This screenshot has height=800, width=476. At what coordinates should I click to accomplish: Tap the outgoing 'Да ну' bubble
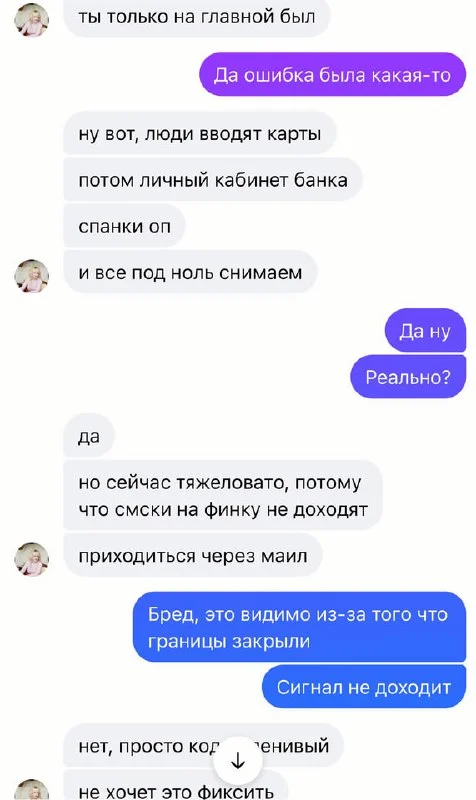(425, 331)
